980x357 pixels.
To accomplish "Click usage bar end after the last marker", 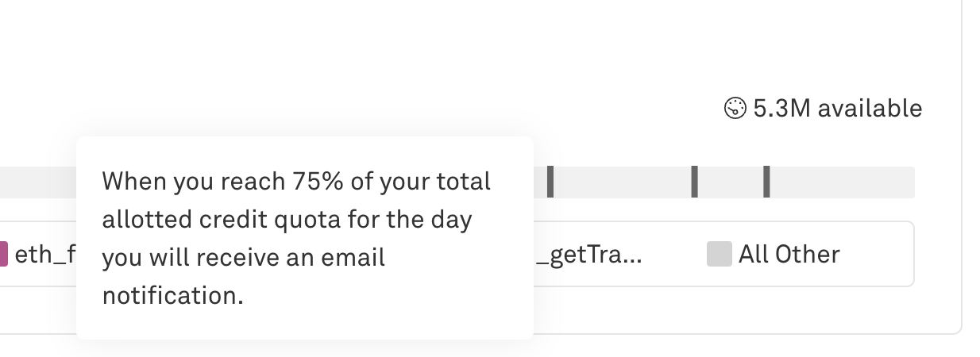I will coord(842,182).
